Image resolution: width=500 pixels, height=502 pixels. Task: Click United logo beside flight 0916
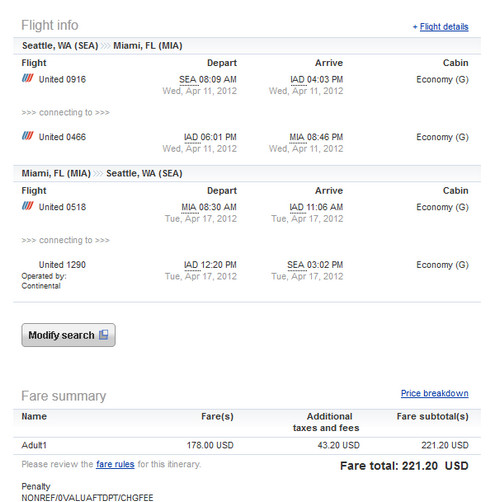(x=28, y=78)
